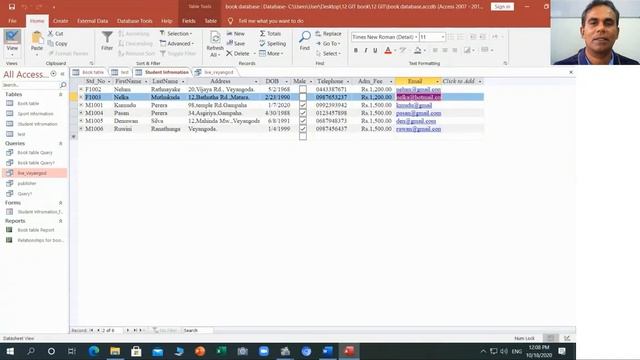
Task: Click the background fill color bucket
Action: pos(418,50)
